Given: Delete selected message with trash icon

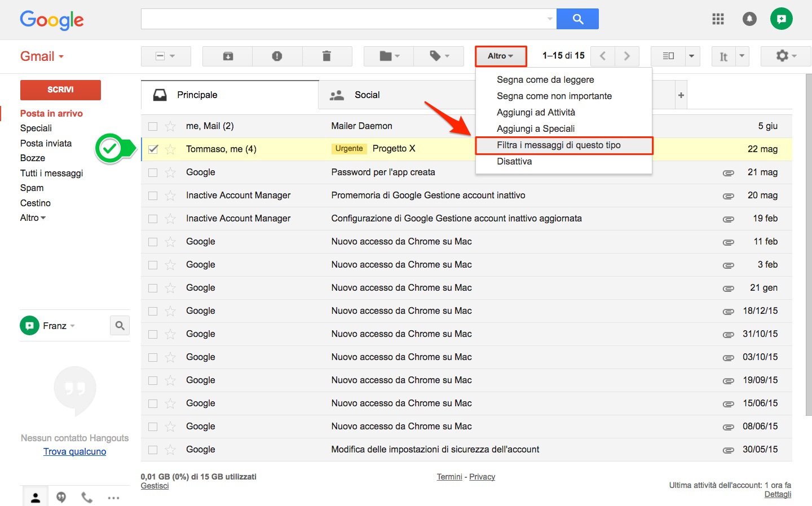Looking at the screenshot, I should coord(326,56).
